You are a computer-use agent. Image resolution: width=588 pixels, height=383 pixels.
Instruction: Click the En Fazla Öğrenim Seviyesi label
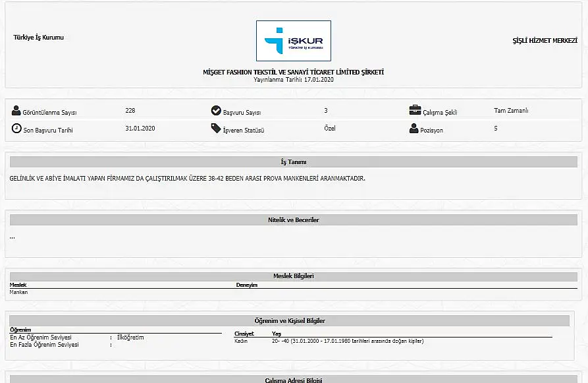(x=44, y=345)
